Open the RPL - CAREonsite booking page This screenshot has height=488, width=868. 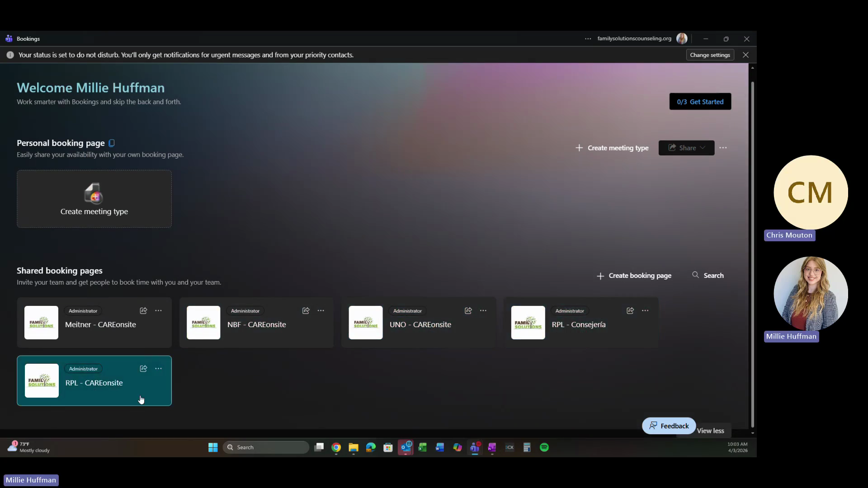(x=94, y=381)
